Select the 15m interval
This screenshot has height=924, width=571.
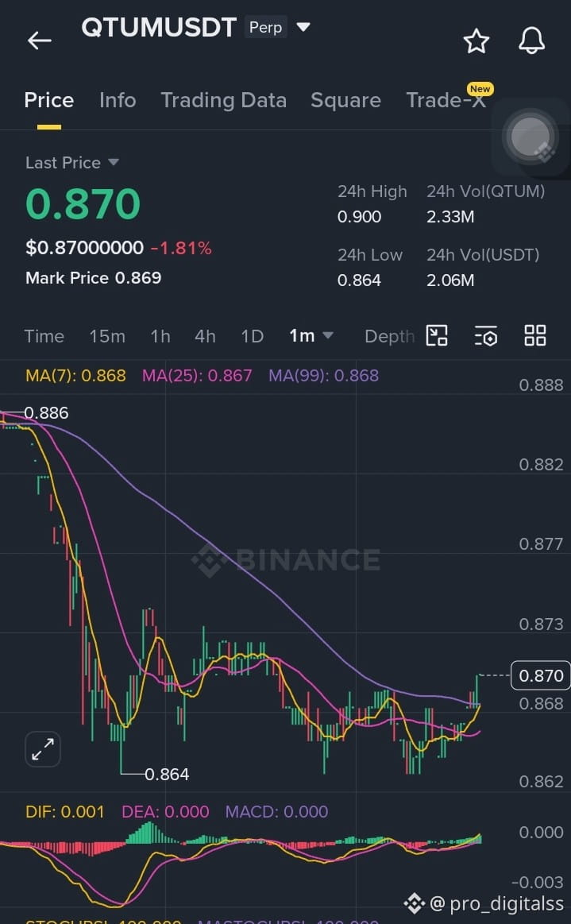coord(107,337)
